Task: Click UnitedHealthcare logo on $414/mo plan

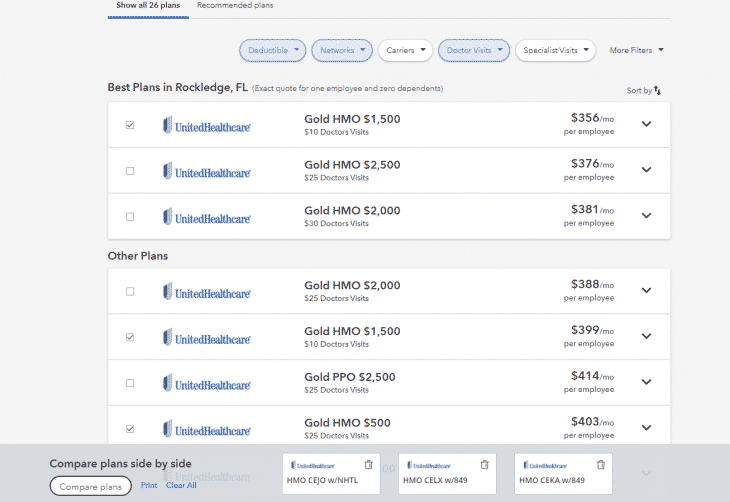Action: pos(207,383)
